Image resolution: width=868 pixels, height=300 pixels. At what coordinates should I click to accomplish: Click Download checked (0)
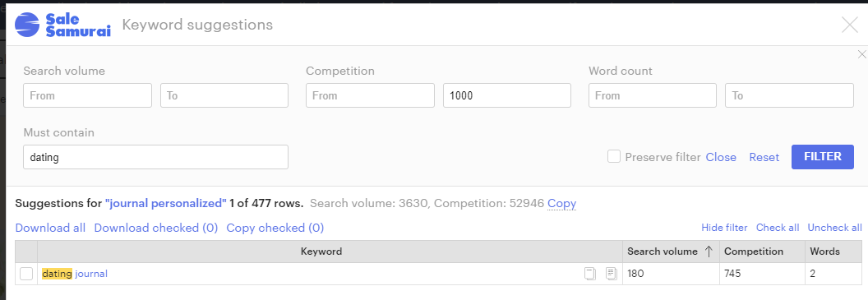tap(156, 228)
